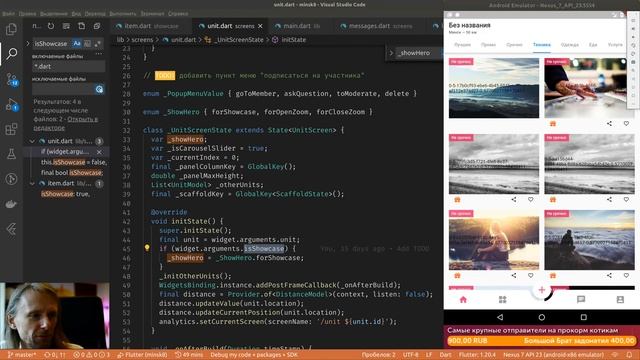Image resolution: width=640 pixels, height=360 pixels.
Task: Refresh the search results
Action: pos(51,26)
